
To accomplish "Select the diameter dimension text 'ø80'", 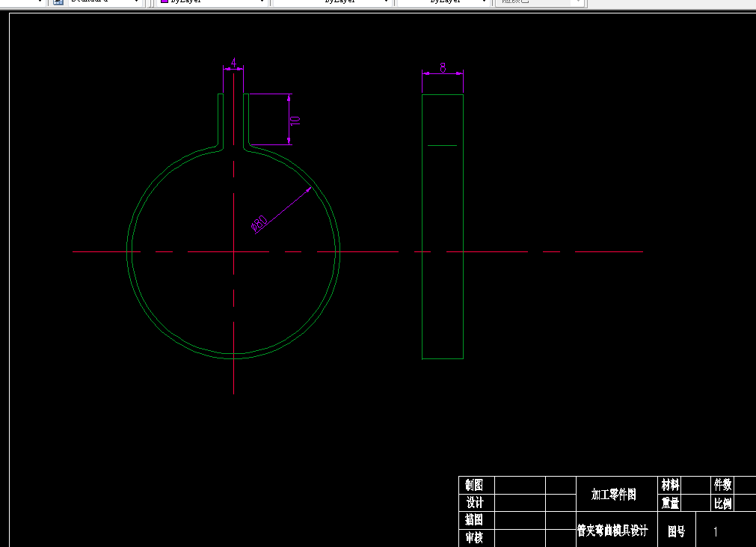I will click(x=259, y=224).
